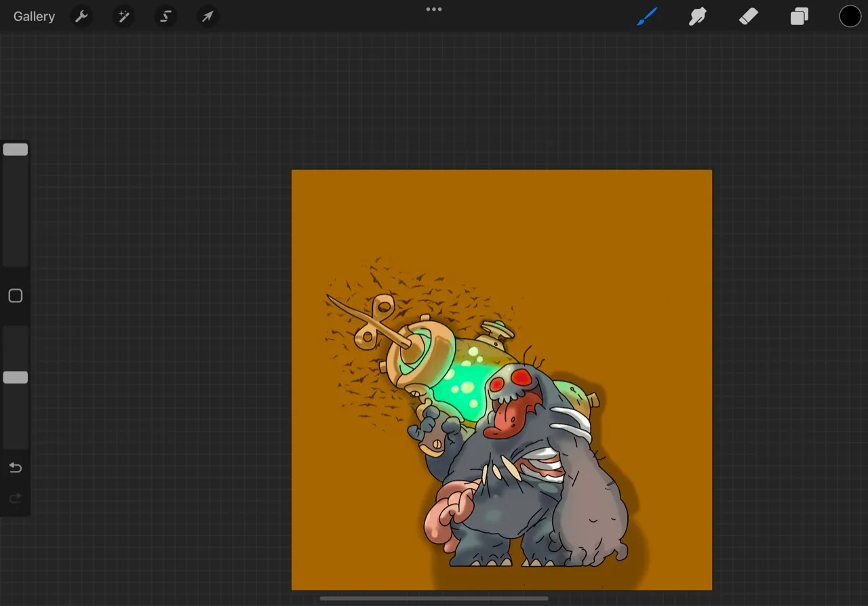Viewport: 868px width, 606px height.
Task: Select the Eraser tool
Action: coord(748,16)
